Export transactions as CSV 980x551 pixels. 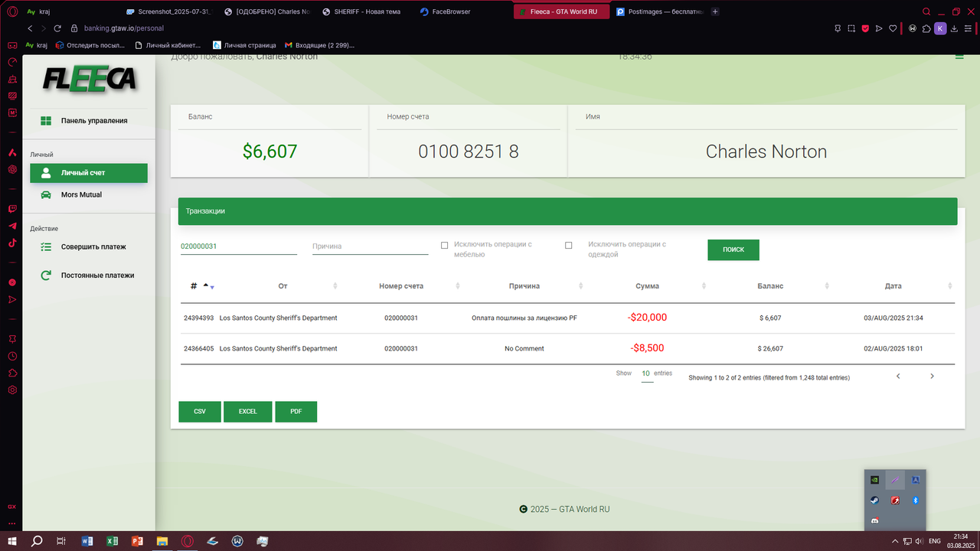[x=200, y=412]
